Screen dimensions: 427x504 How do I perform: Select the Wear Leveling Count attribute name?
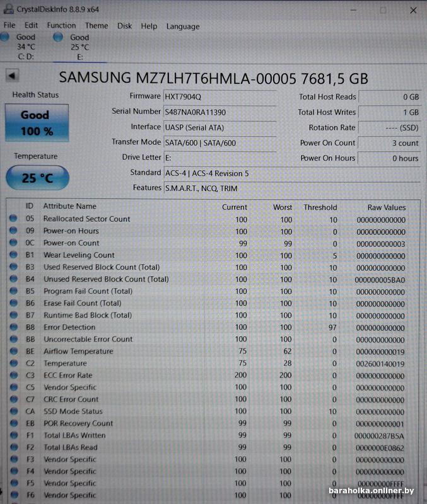pos(79,255)
